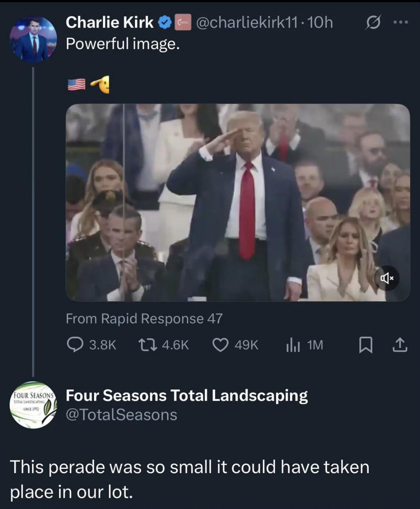Tap the repost arrows icon
The image size is (420, 509).
click(148, 345)
